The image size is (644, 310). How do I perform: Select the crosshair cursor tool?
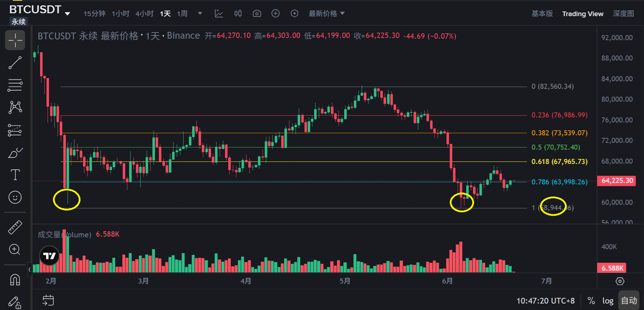pyautogui.click(x=15, y=40)
